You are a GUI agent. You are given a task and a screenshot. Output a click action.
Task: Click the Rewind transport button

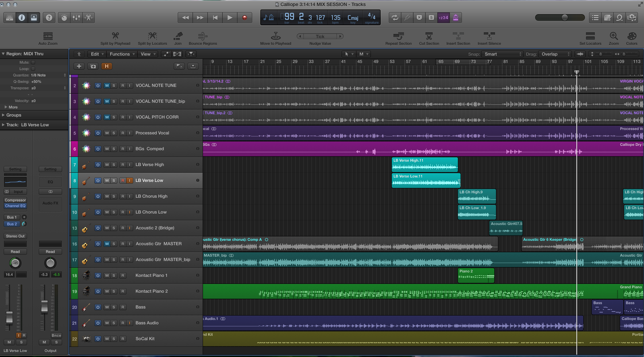pos(185,18)
